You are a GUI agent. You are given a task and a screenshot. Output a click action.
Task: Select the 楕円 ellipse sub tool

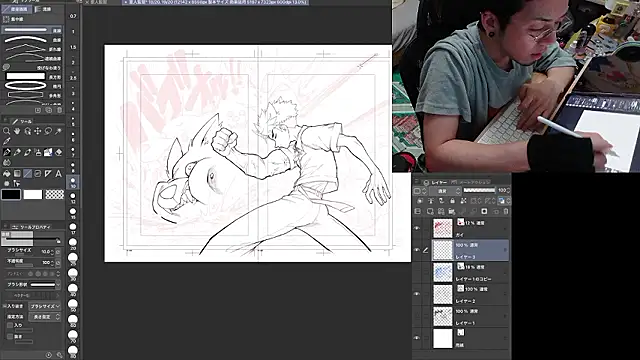click(x=33, y=86)
